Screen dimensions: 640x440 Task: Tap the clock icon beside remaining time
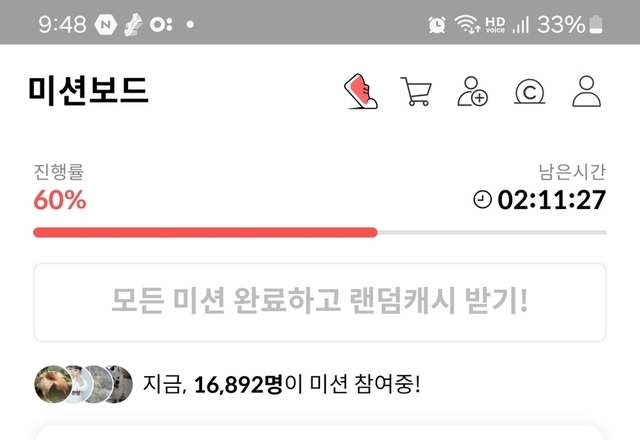click(x=482, y=200)
